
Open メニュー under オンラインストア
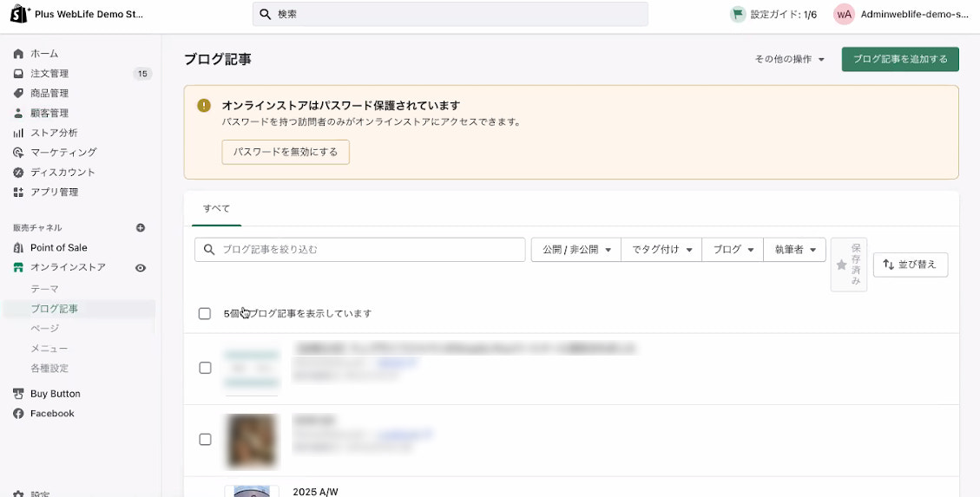tap(49, 349)
